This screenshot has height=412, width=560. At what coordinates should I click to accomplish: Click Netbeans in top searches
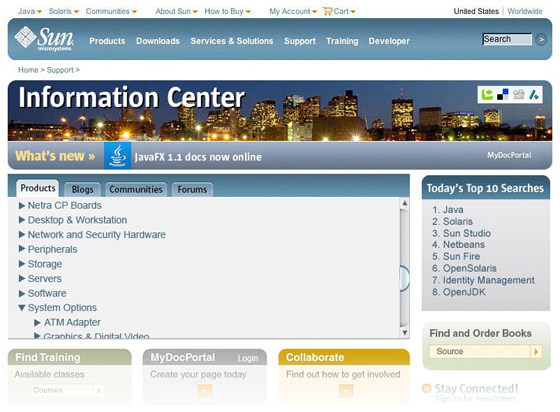464,245
